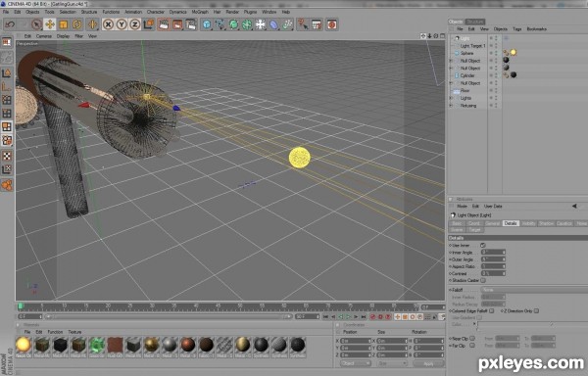Activate the Scale tool
The image size is (588, 376).
coord(64,24)
